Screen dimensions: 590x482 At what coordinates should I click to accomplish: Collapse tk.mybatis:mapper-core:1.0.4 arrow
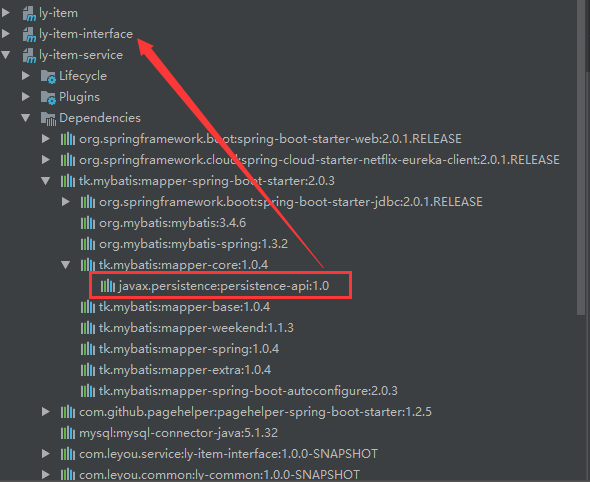(x=65, y=265)
